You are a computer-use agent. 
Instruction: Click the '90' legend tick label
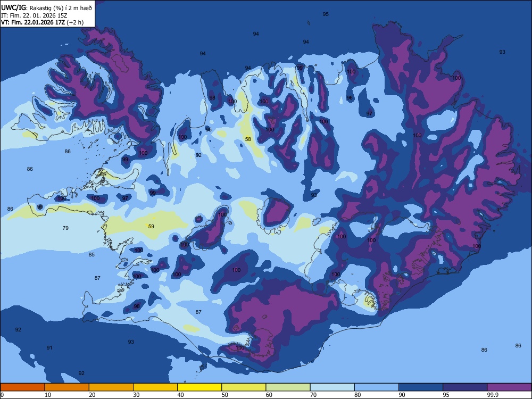402,395
